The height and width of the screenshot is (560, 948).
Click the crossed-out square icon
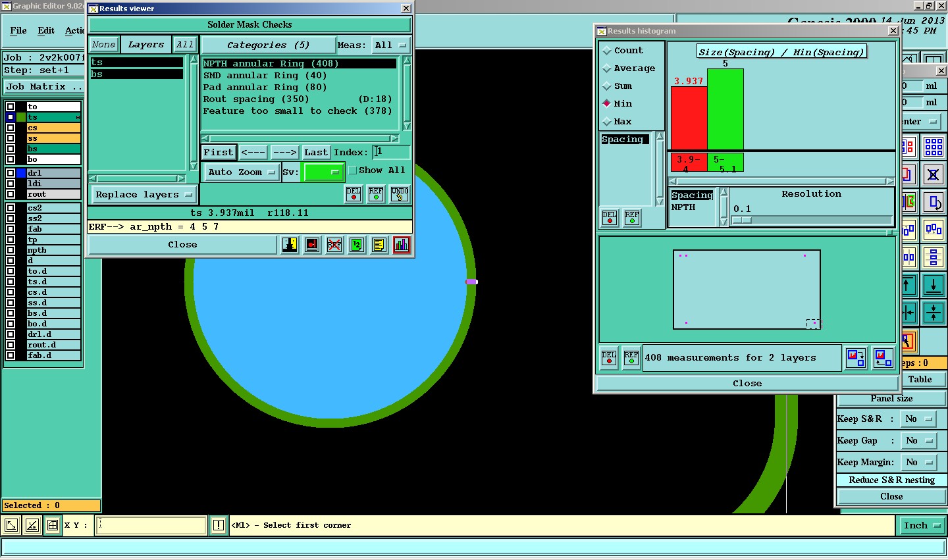(x=934, y=174)
